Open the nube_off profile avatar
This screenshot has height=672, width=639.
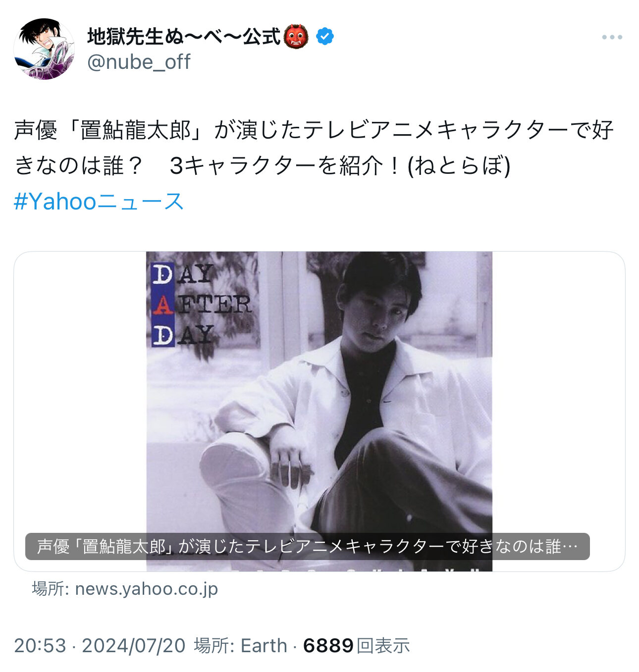[x=44, y=50]
